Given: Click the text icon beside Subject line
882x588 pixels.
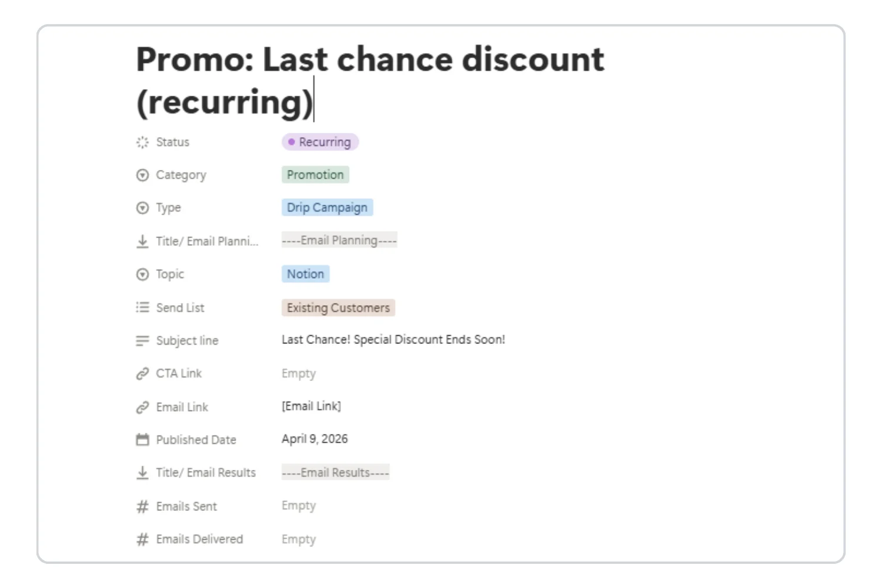Looking at the screenshot, I should (x=141, y=340).
